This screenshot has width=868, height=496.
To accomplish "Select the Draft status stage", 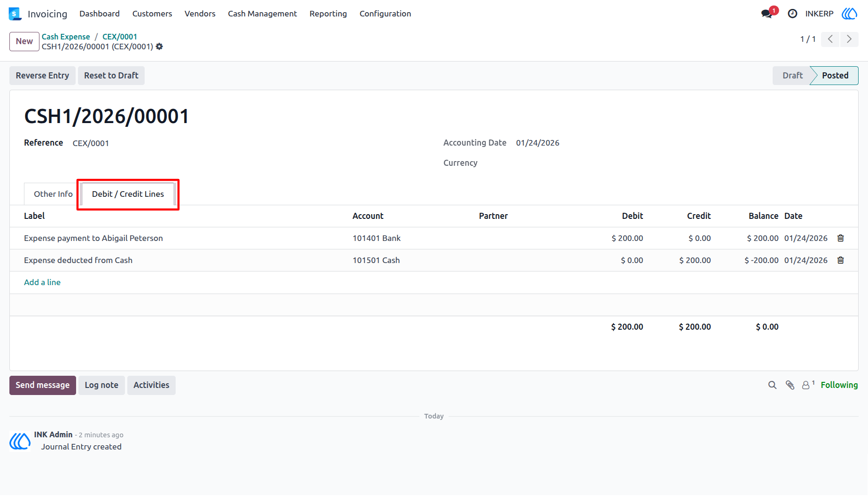I will click(x=792, y=76).
